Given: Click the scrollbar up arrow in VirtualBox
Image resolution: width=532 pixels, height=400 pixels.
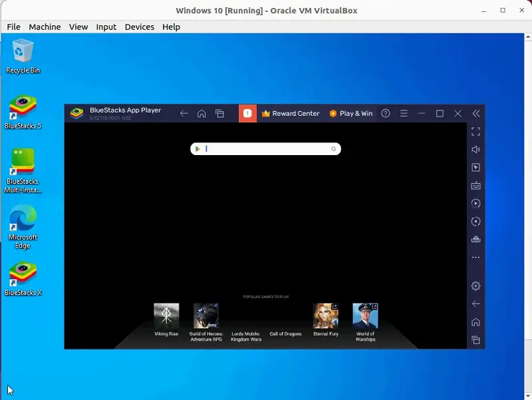Looking at the screenshot, I should [528, 37].
